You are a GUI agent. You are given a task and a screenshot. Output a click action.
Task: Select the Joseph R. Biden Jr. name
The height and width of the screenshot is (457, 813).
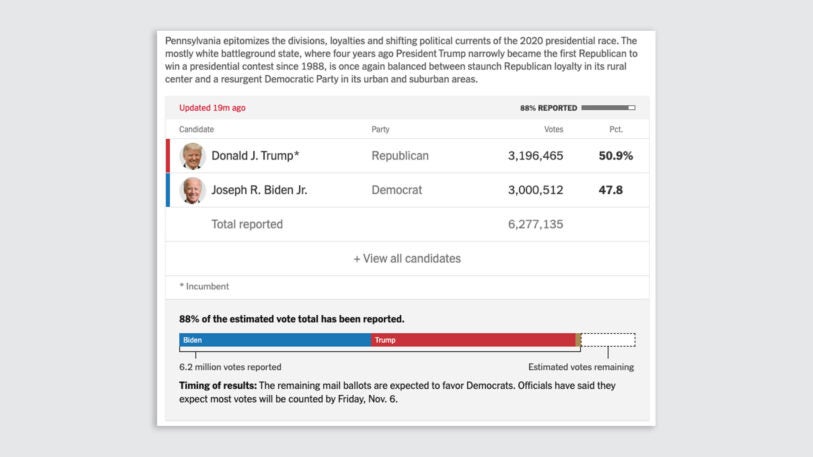pos(259,190)
